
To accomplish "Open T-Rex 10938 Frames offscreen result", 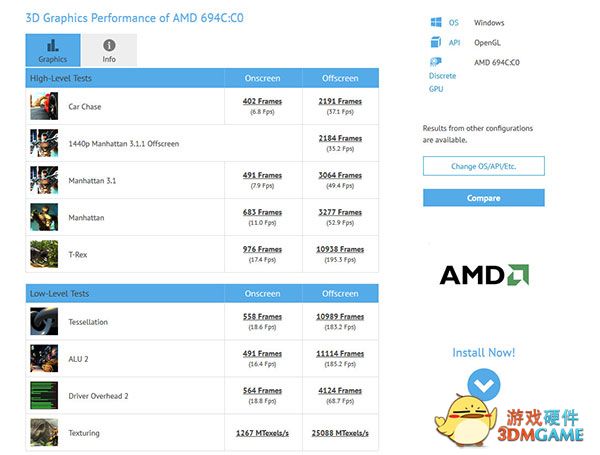I will coord(340,250).
